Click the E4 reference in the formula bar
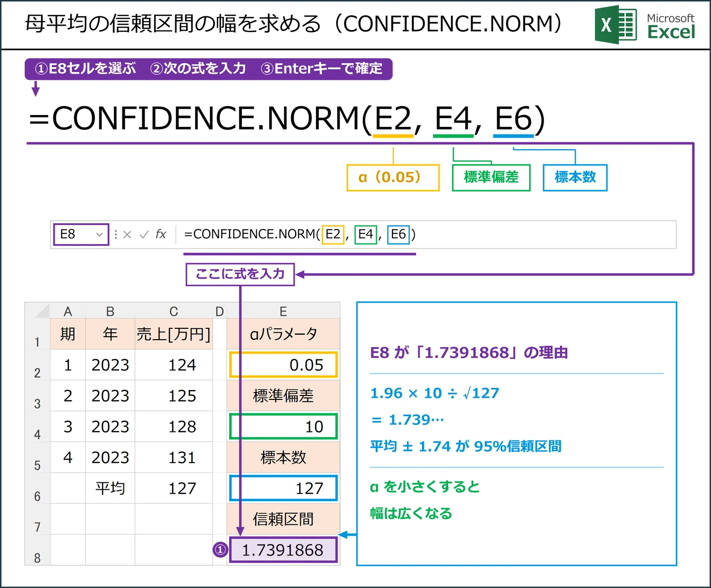The image size is (711, 588). coord(366,234)
